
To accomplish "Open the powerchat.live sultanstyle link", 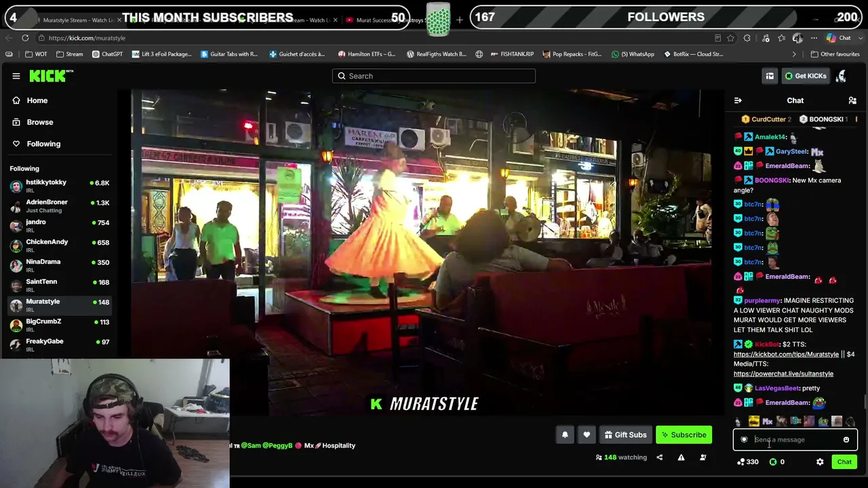I will pos(783,374).
